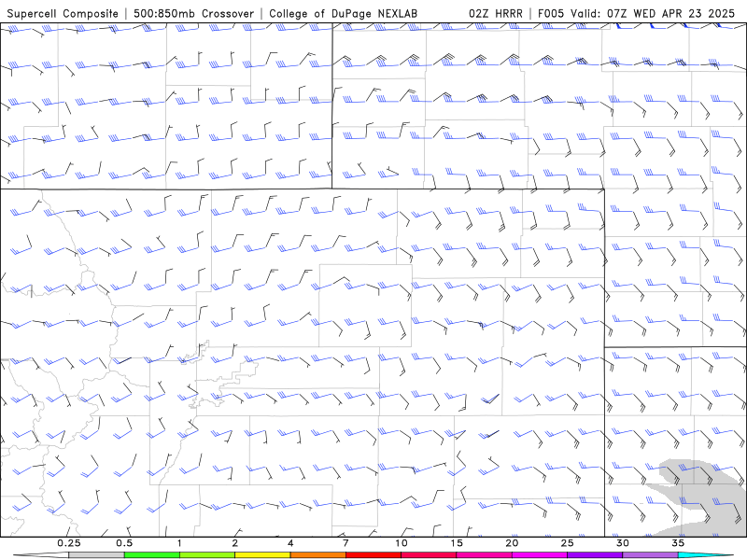Click the 0.25 color scale label

click(x=68, y=543)
